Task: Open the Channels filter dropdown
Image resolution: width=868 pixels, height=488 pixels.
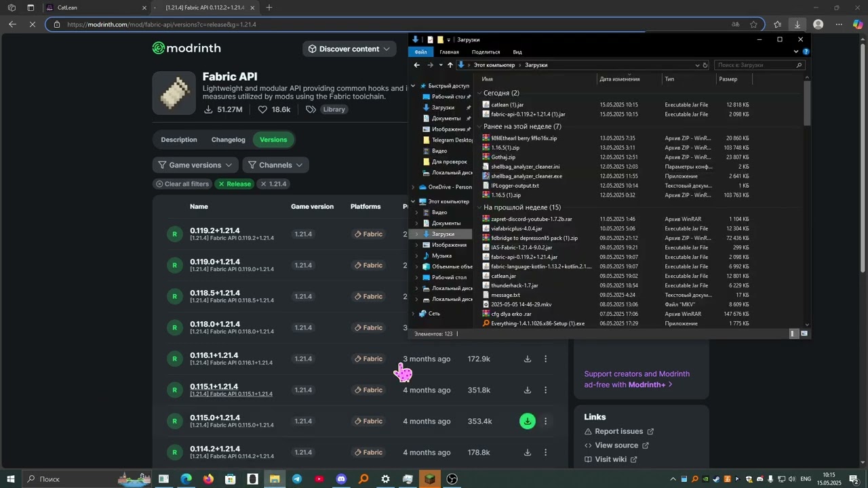Action: click(275, 165)
